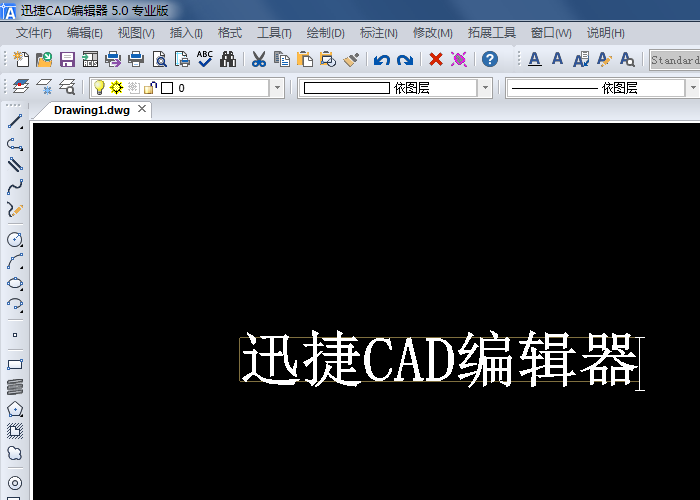Select the Ellipse tool
Screen dimensions: 700x500
[15, 283]
